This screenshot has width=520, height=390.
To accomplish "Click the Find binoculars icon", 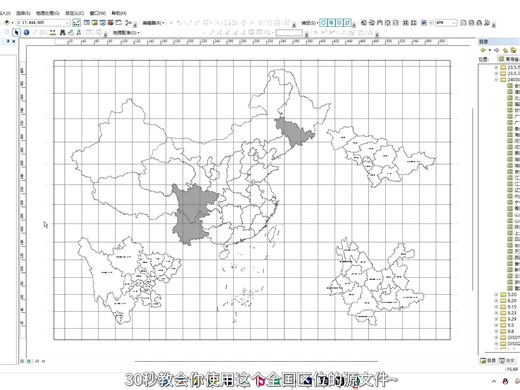I will tap(62, 32).
